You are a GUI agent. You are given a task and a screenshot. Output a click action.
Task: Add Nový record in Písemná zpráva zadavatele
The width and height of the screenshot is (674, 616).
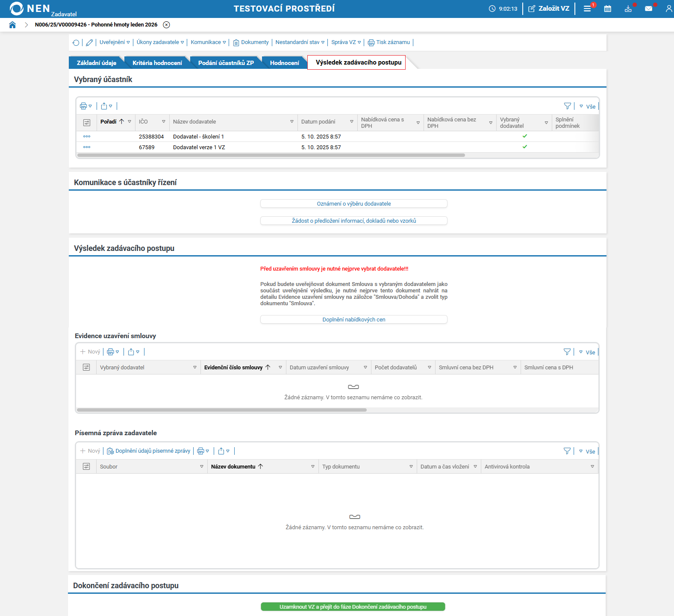click(90, 451)
